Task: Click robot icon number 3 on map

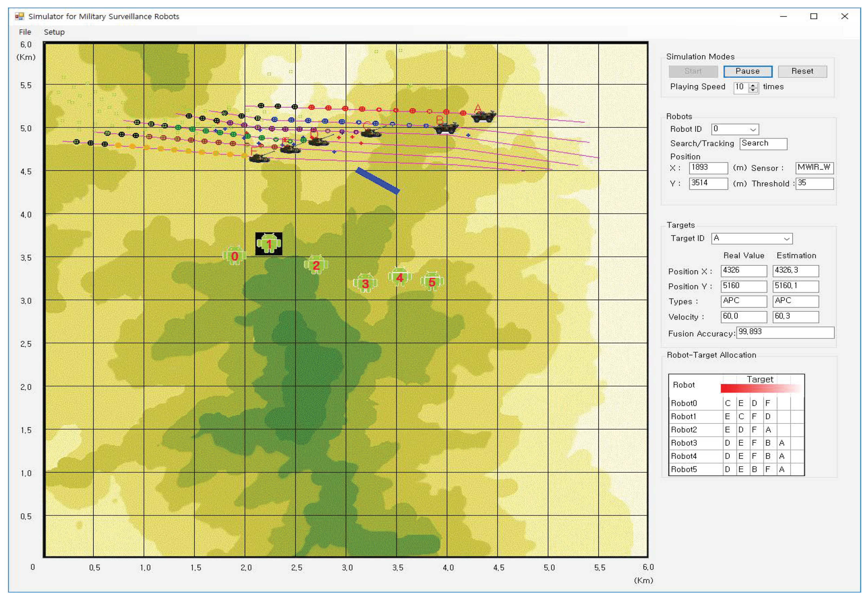Action: tap(365, 283)
